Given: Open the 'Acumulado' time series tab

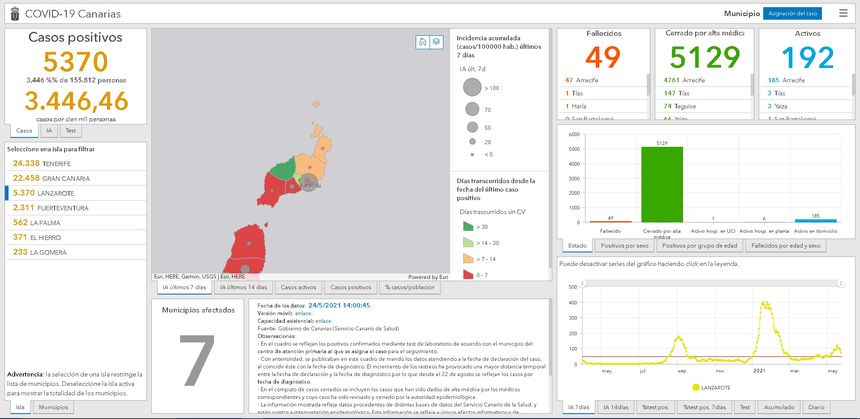Looking at the screenshot, I should [x=779, y=408].
